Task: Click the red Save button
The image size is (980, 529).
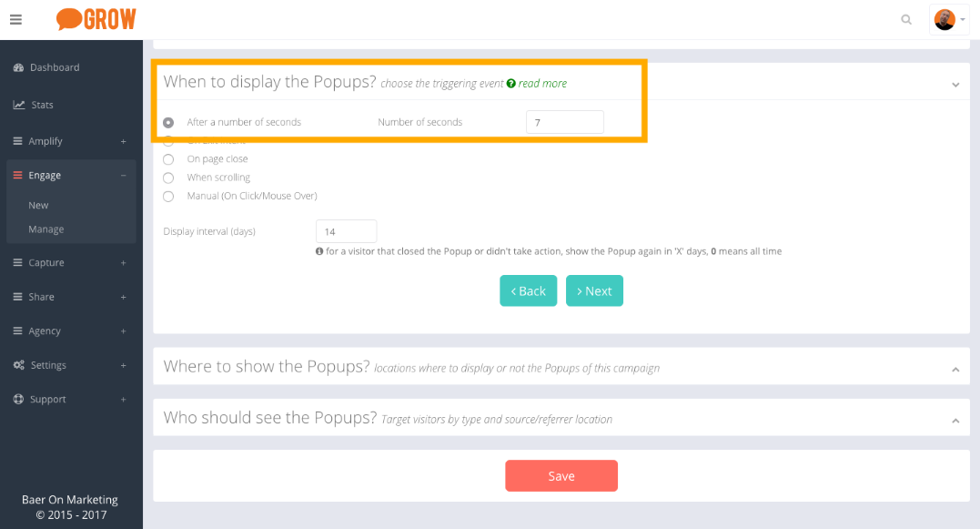Action: pyautogui.click(x=561, y=476)
